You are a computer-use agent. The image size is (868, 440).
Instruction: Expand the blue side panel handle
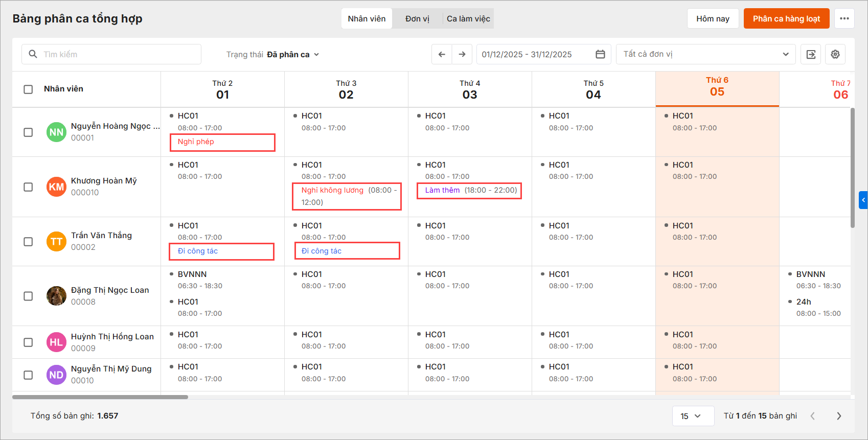point(863,200)
